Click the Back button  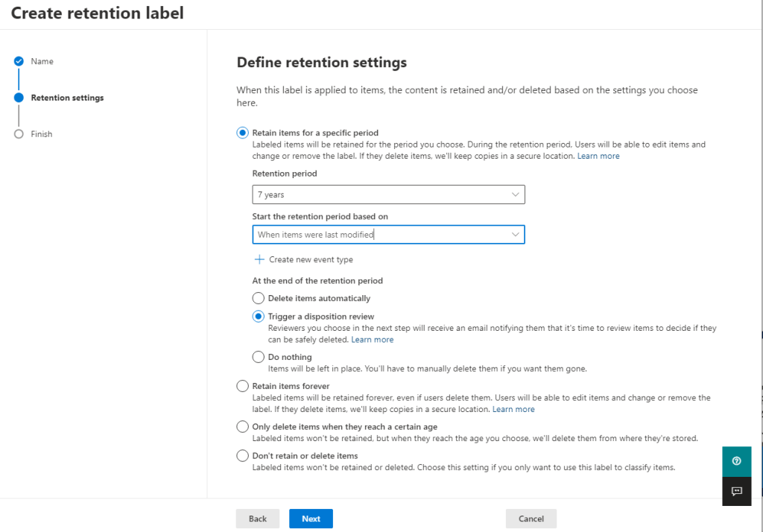pos(257,519)
